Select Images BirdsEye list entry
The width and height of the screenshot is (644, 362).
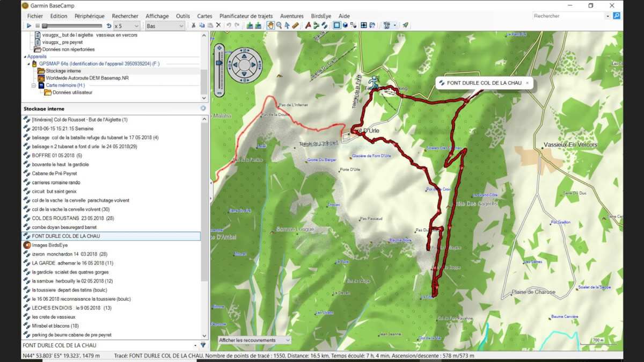point(50,245)
